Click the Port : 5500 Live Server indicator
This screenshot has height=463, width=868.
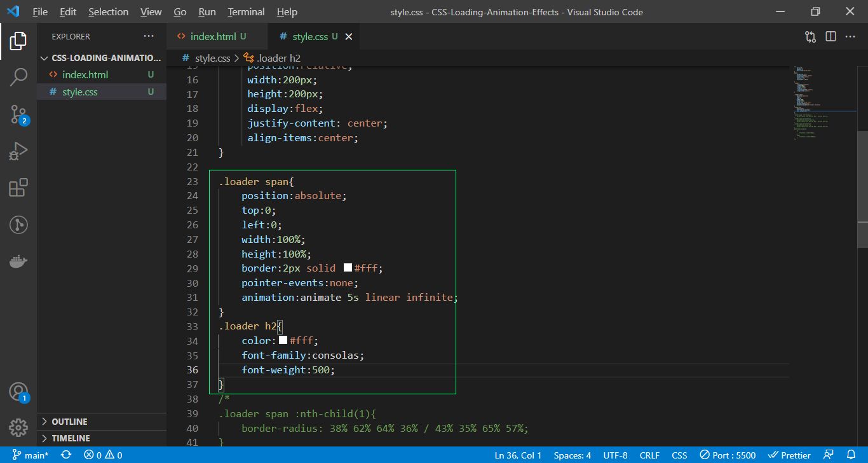pos(728,455)
